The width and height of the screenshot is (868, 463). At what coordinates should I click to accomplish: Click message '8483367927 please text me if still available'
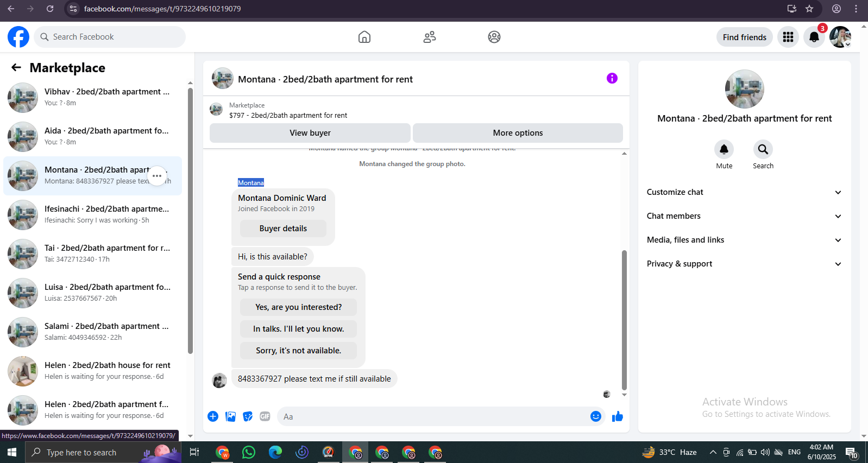coord(315,379)
